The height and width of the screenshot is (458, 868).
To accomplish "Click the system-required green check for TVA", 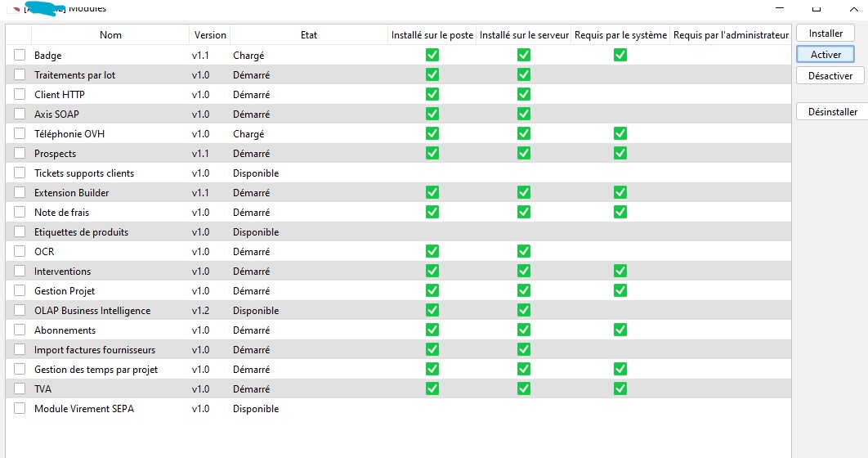I will pos(620,388).
